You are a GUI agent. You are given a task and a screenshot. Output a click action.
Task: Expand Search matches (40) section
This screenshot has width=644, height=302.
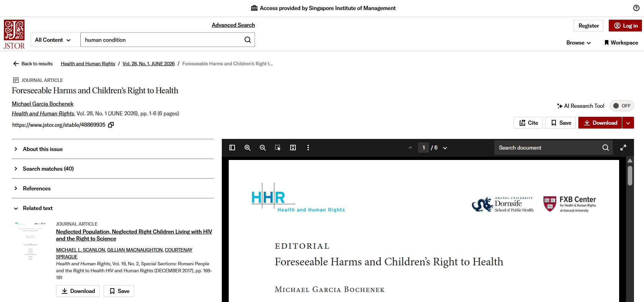[113, 169]
